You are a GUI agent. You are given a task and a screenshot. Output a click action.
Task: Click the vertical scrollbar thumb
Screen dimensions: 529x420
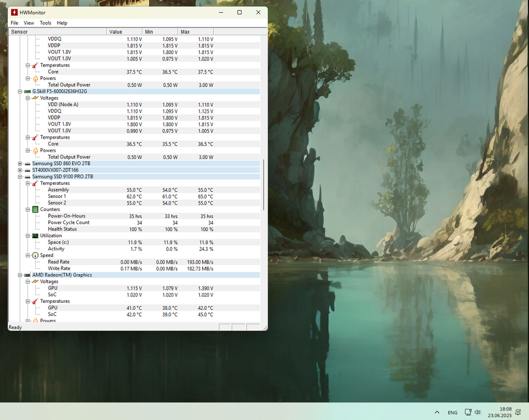point(264,185)
